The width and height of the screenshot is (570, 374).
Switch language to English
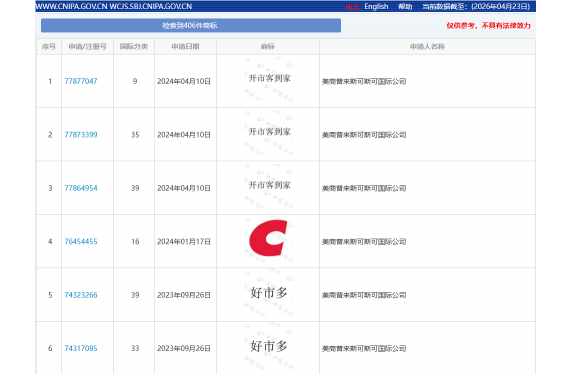point(376,7)
